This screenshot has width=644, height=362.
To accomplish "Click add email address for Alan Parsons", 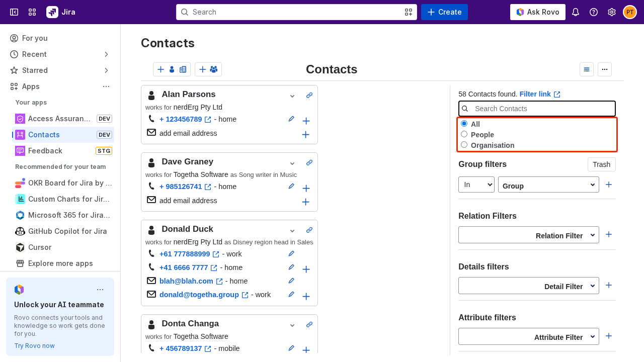I will coord(188,133).
